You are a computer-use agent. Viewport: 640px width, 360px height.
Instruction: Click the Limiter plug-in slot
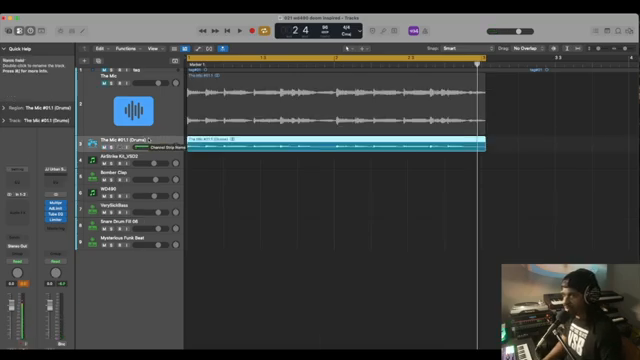click(x=56, y=220)
